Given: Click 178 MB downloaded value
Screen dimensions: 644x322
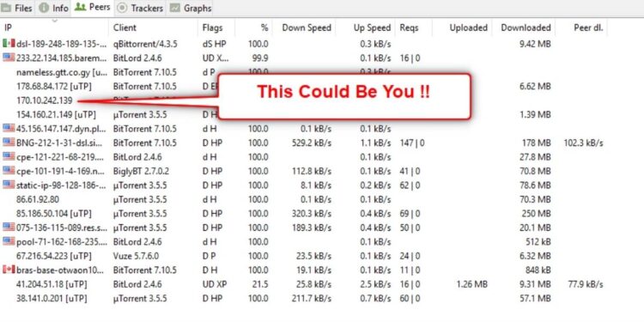Looking at the screenshot, I should click(x=537, y=143).
